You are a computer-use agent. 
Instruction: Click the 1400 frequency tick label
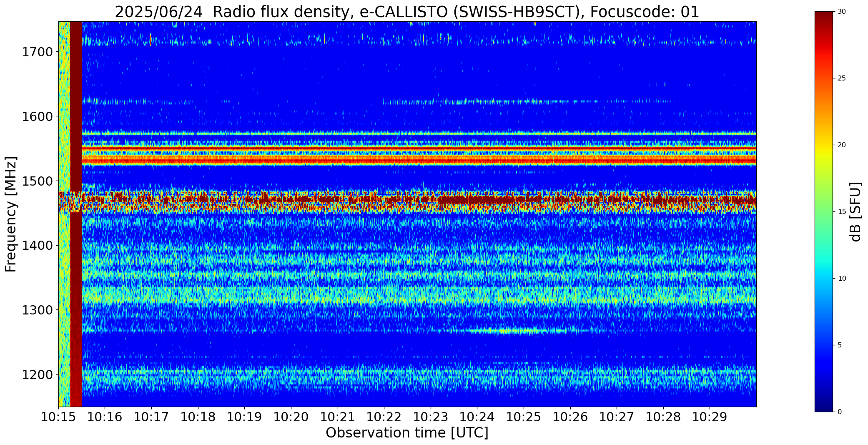(x=37, y=246)
